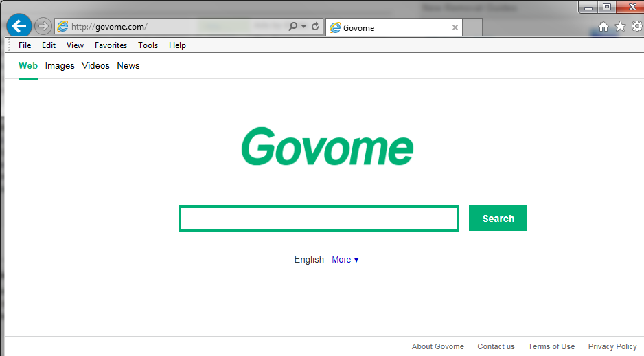Click the Refresh page icon
644x356 pixels.
[315, 27]
